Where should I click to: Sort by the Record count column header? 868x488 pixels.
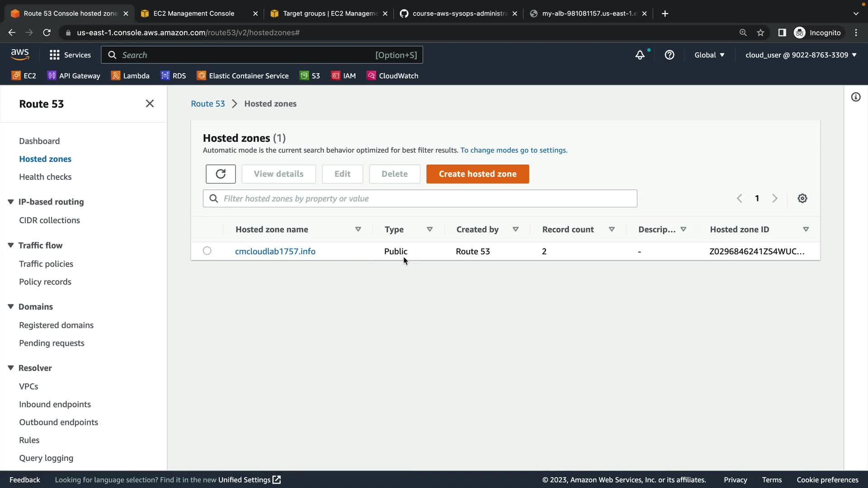click(x=568, y=230)
